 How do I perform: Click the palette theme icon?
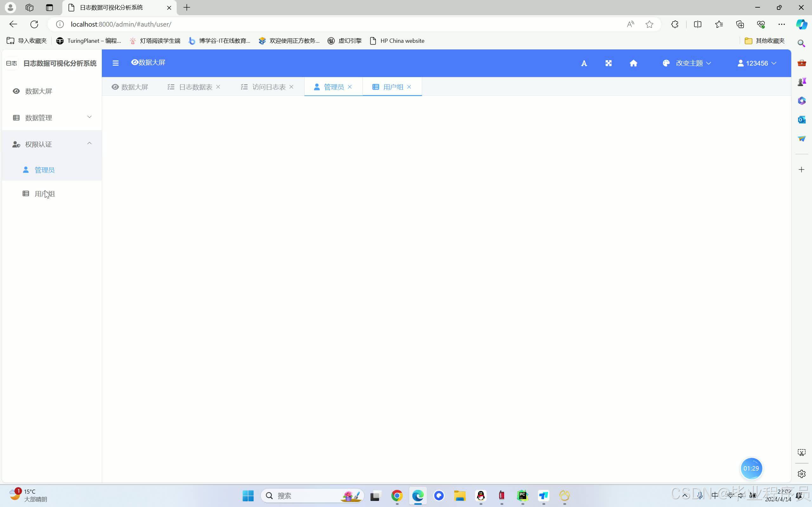tap(666, 63)
